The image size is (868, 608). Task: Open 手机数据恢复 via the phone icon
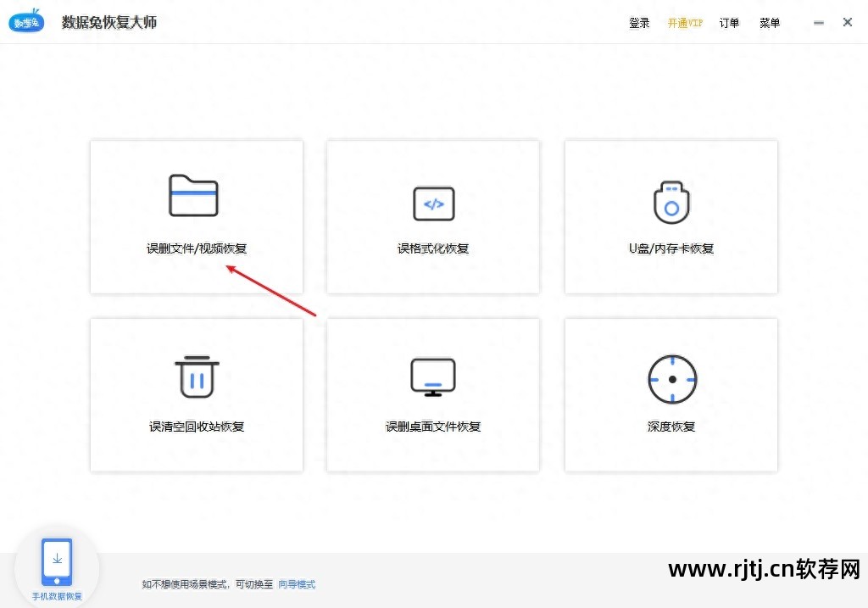[x=56, y=560]
